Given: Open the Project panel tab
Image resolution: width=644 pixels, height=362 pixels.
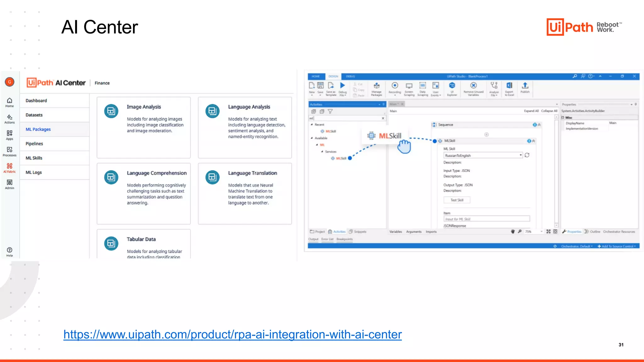Looking at the screenshot, I should [x=317, y=232].
